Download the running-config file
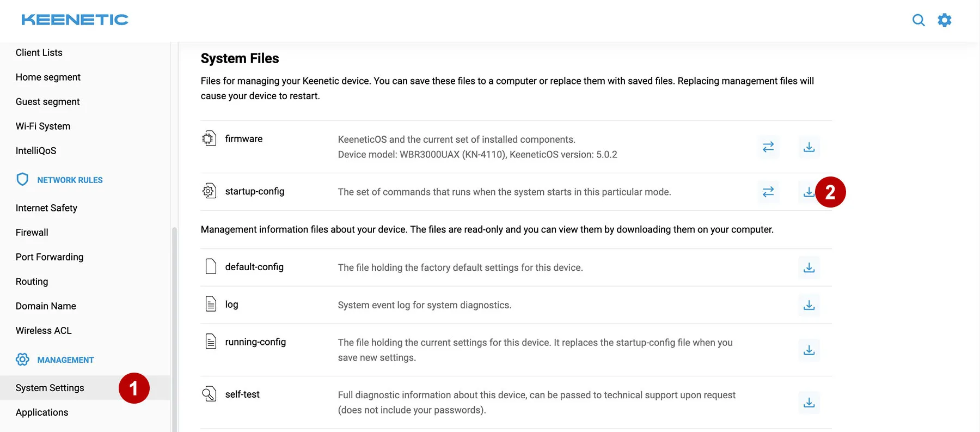The height and width of the screenshot is (432, 980). tap(809, 350)
